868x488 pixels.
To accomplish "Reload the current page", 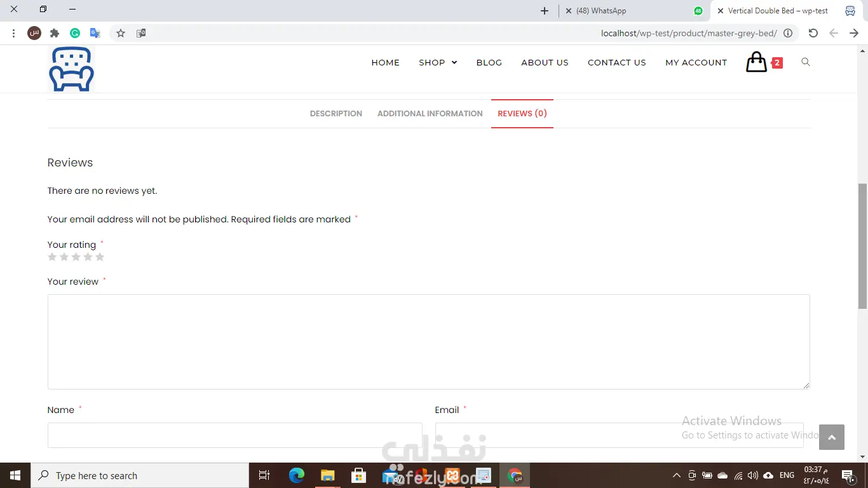I will (813, 33).
